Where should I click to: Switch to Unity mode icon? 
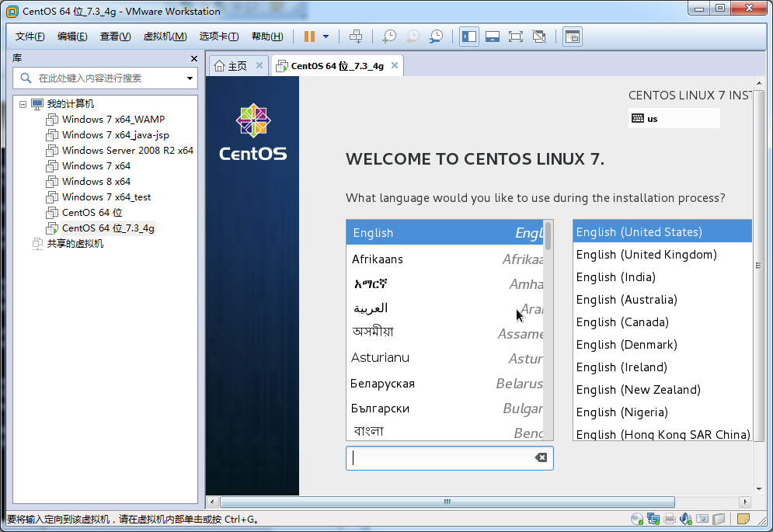click(539, 37)
